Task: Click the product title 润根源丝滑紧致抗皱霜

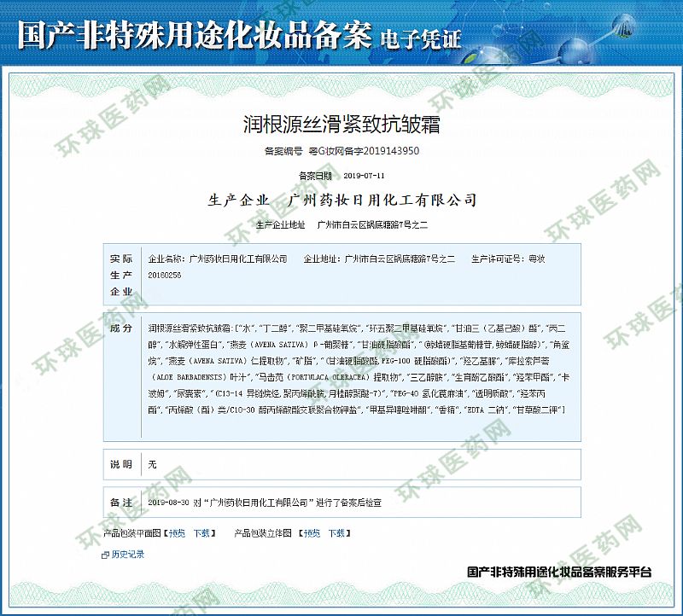Action: pyautogui.click(x=341, y=125)
